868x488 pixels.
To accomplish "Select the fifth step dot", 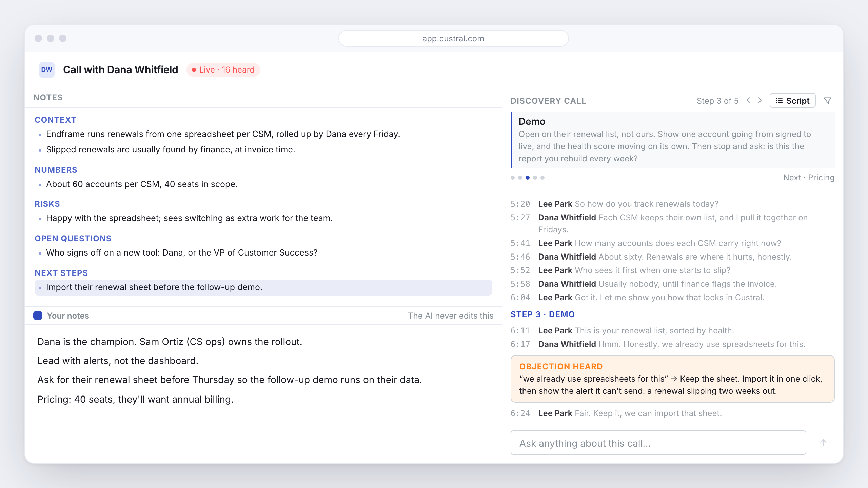I will point(542,178).
